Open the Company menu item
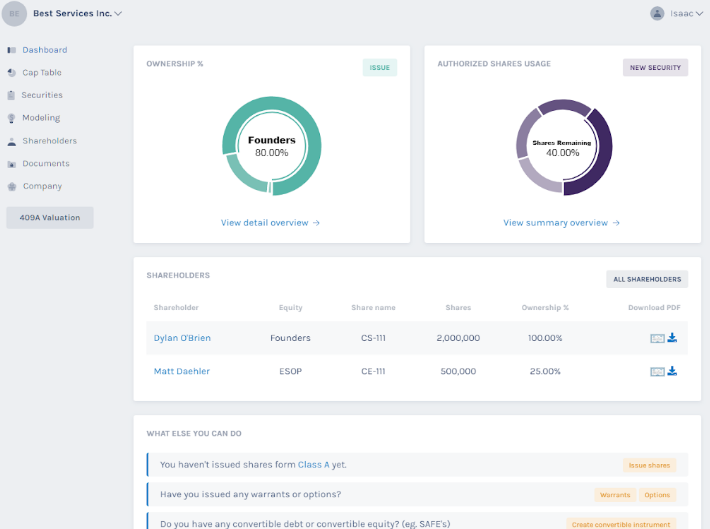The width and height of the screenshot is (710, 529). pos(42,186)
